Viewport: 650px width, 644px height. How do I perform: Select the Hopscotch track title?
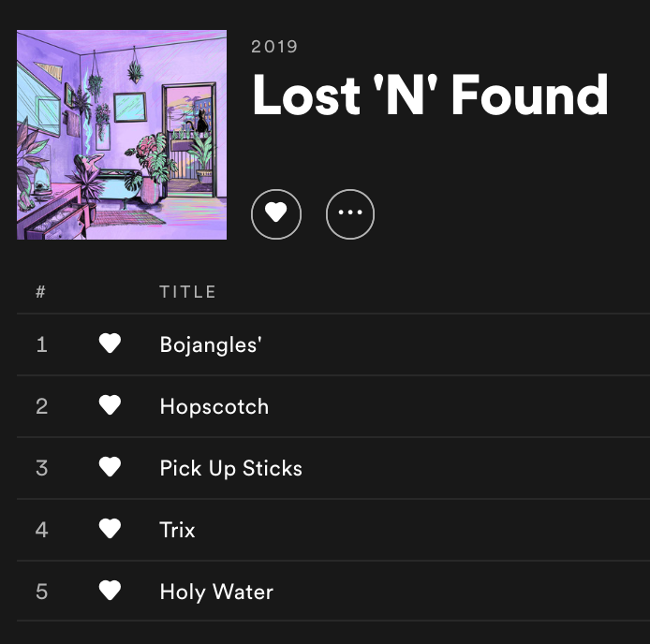coord(214,406)
